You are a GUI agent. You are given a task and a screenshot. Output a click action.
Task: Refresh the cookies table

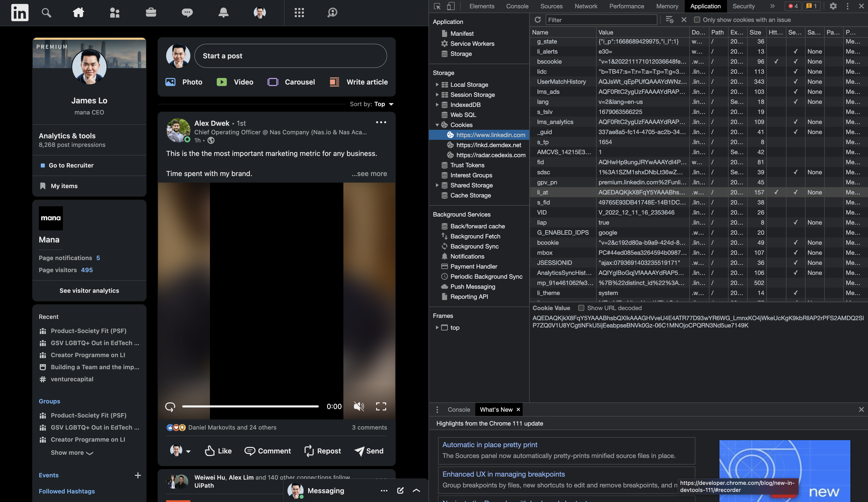click(537, 20)
